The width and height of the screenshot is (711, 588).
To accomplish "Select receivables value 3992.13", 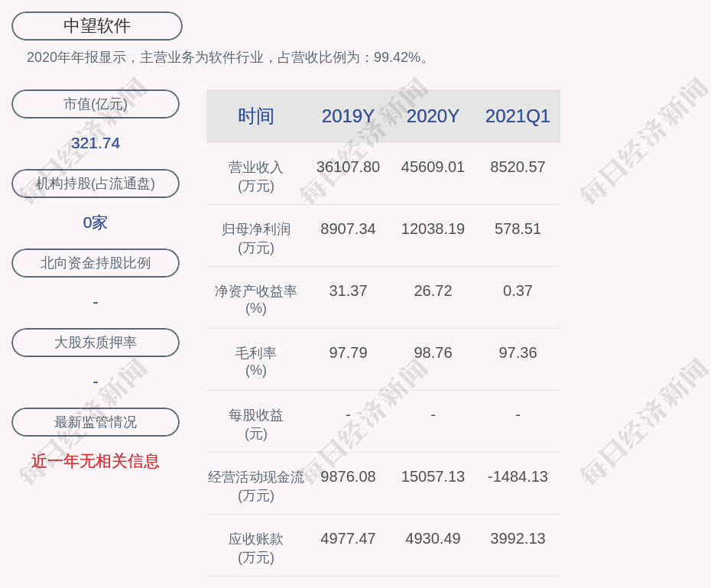I will pos(518,538).
